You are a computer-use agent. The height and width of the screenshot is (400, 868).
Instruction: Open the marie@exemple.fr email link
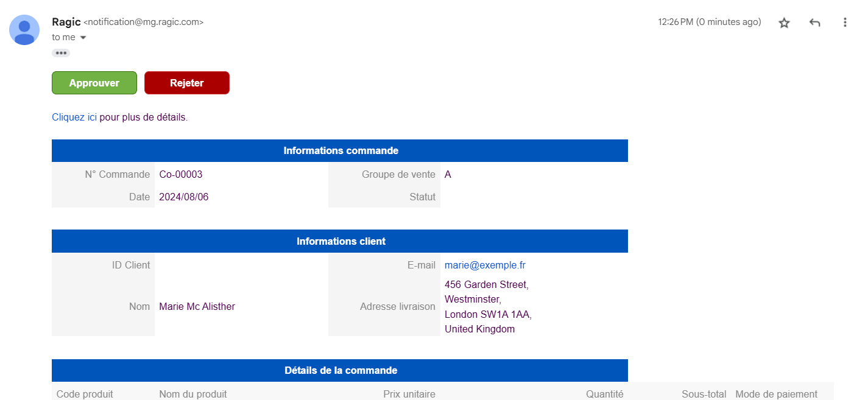tap(485, 265)
